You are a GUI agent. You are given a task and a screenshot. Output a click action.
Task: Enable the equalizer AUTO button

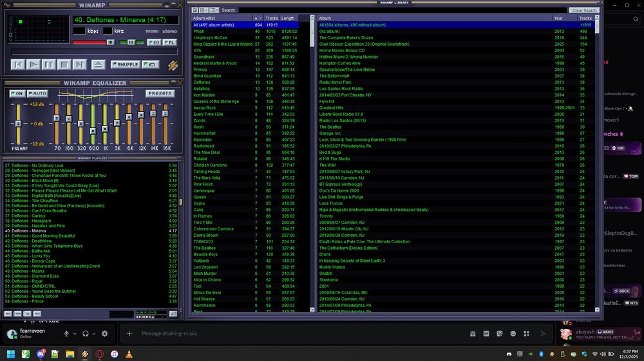pyautogui.click(x=37, y=93)
